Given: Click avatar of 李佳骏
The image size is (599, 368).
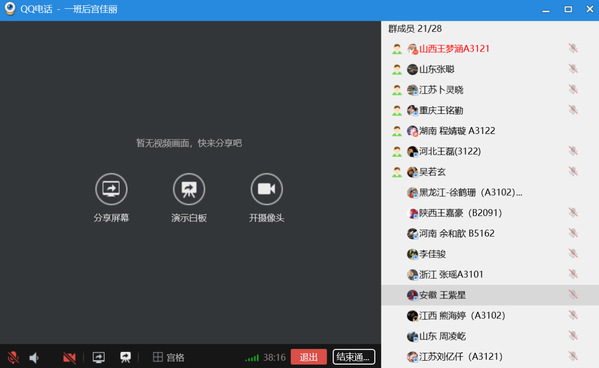Looking at the screenshot, I should (x=412, y=254).
